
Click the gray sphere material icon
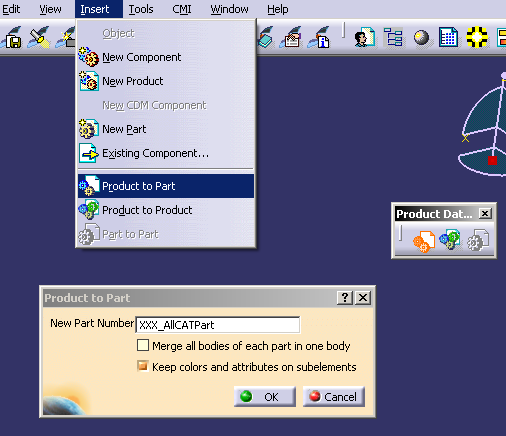click(421, 37)
